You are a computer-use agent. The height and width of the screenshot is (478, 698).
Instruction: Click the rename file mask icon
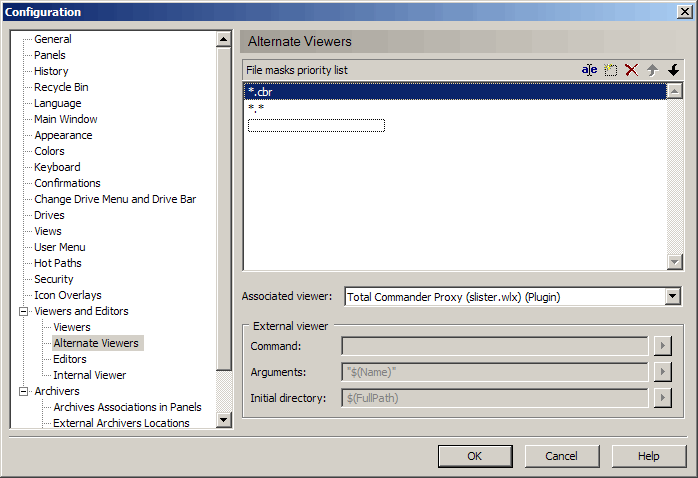coord(589,70)
